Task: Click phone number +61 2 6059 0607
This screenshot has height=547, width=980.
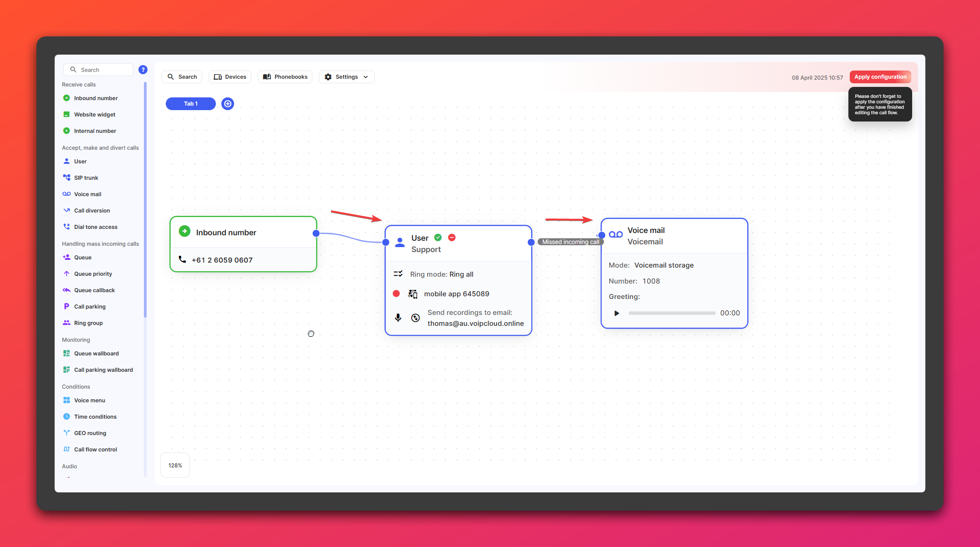Action: point(222,260)
